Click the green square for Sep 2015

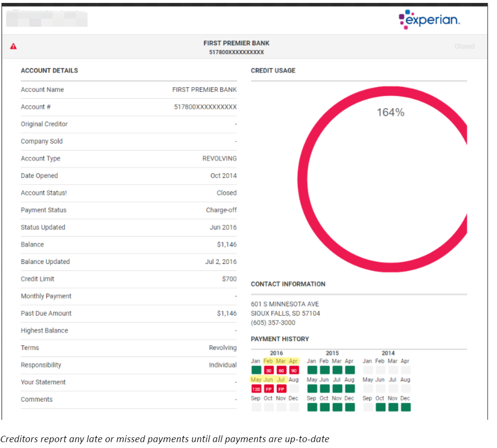pyautogui.click(x=312, y=407)
